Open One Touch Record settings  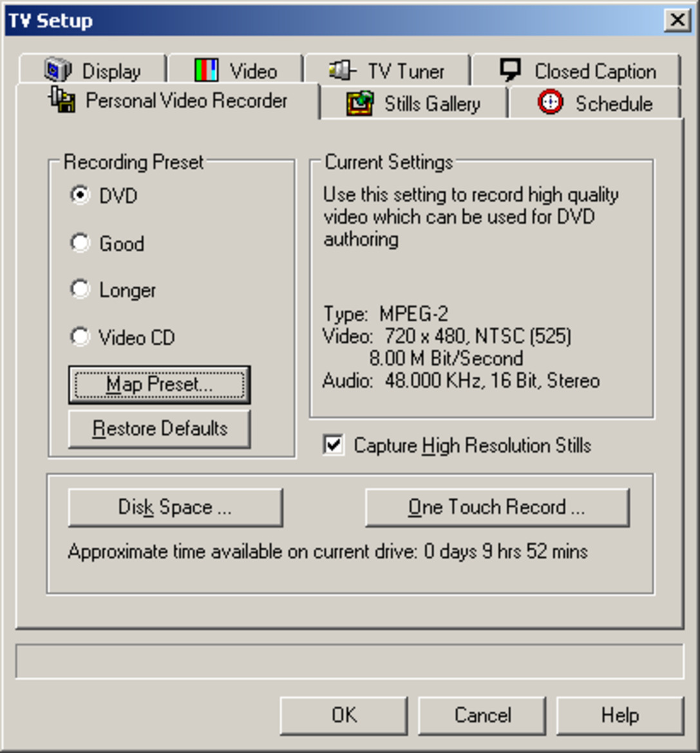[x=497, y=508]
